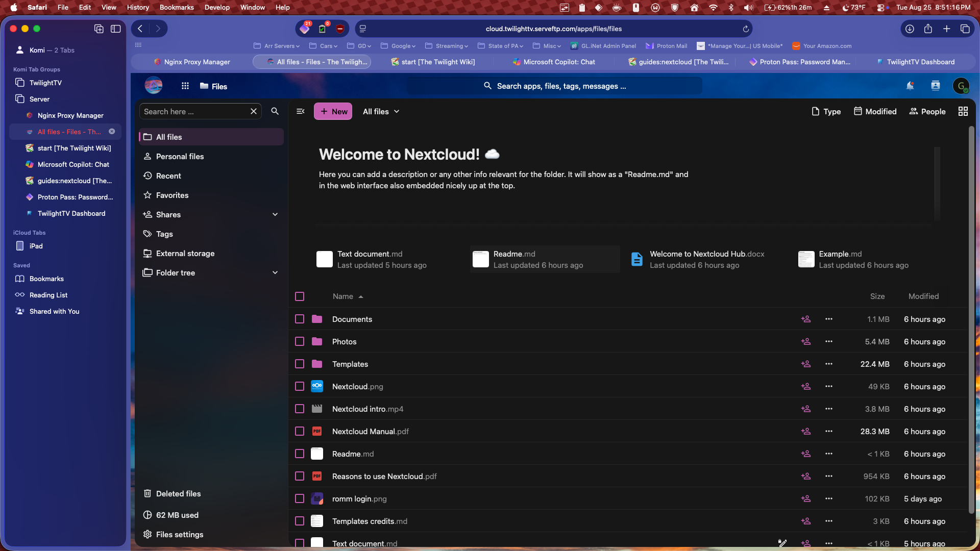Select the romm login.png checkbox
The height and width of the screenshot is (551, 980).
[300, 499]
